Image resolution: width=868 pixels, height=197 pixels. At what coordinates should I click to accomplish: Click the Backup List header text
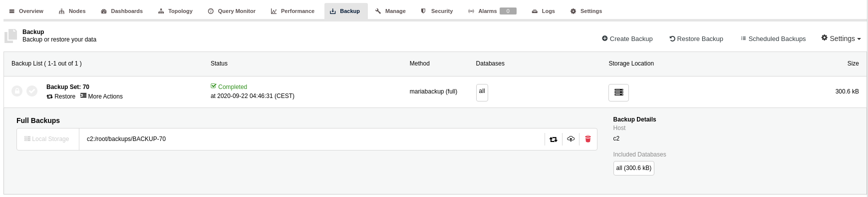[x=46, y=63]
